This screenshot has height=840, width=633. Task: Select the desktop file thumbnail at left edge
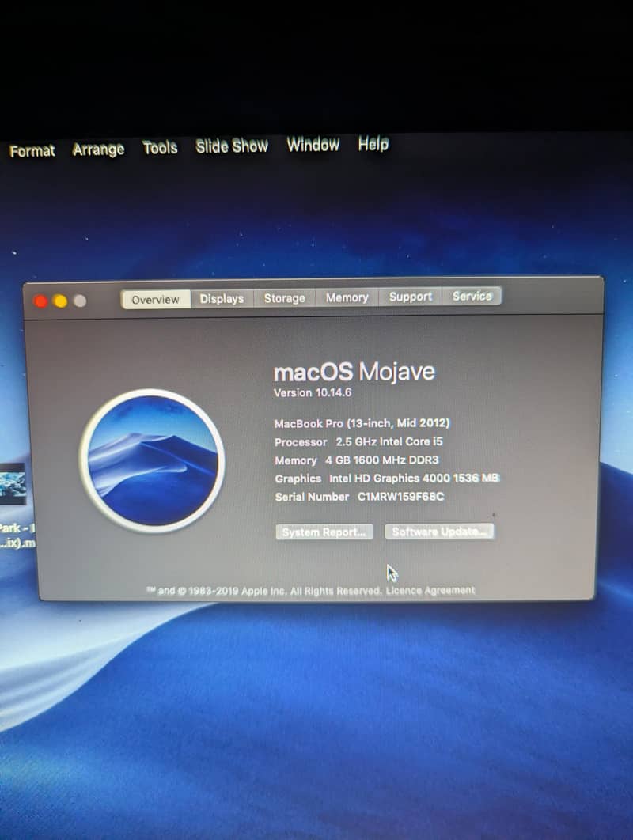tap(12, 484)
